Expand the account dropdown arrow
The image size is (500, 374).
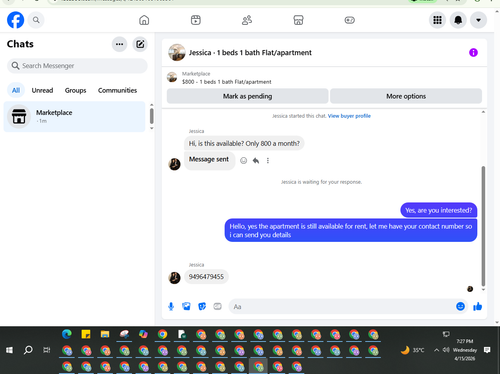point(478,20)
